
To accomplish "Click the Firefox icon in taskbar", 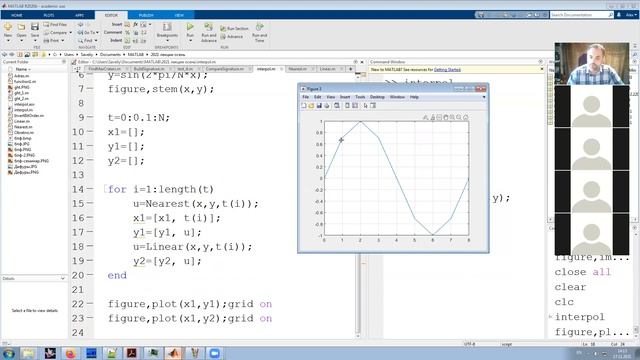I will 71,353.
